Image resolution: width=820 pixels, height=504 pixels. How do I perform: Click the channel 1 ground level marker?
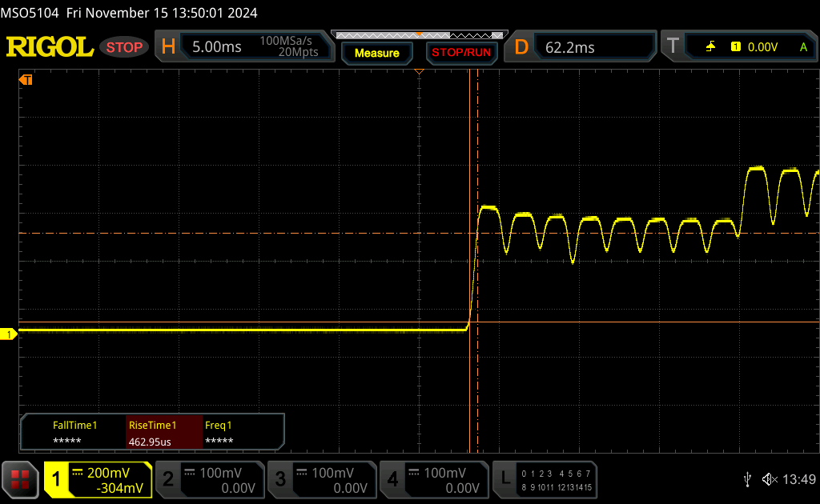9,334
